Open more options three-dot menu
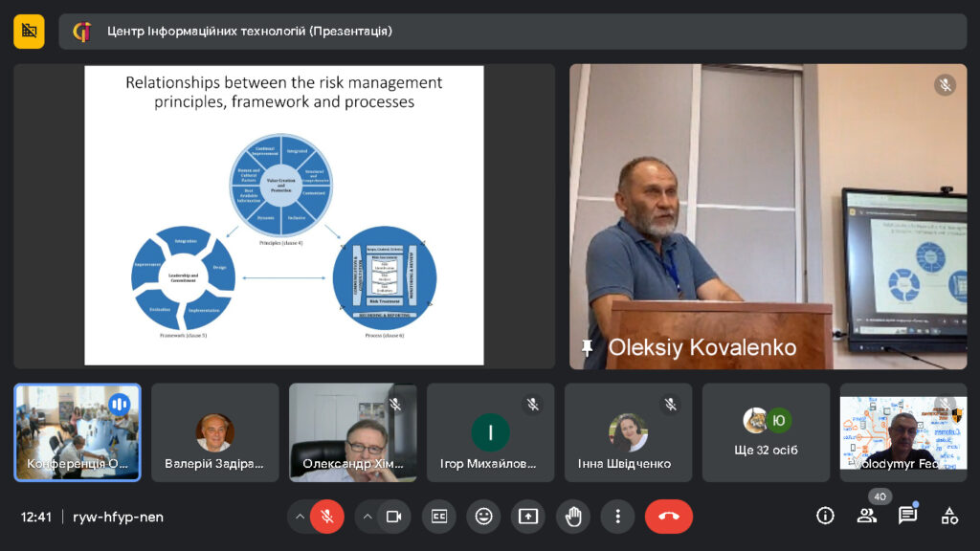The width and height of the screenshot is (980, 551). pyautogui.click(x=617, y=517)
